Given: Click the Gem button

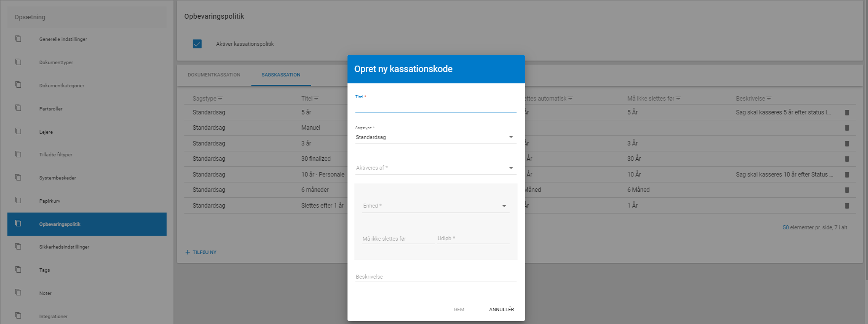Looking at the screenshot, I should click(459, 310).
